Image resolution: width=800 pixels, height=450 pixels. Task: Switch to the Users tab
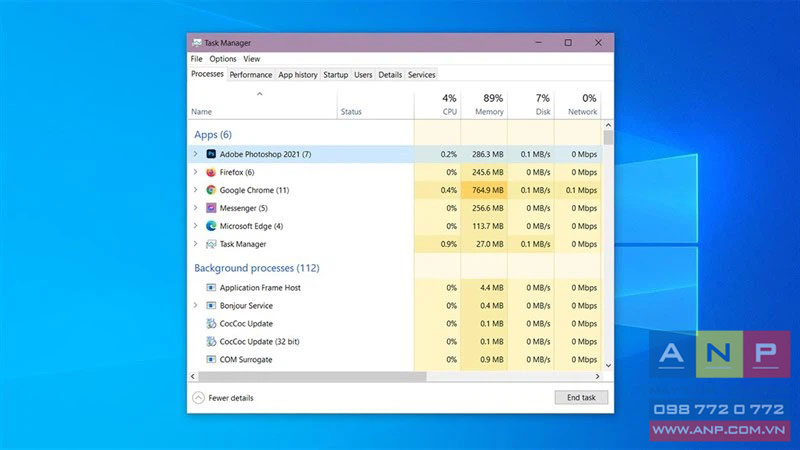[x=363, y=74]
